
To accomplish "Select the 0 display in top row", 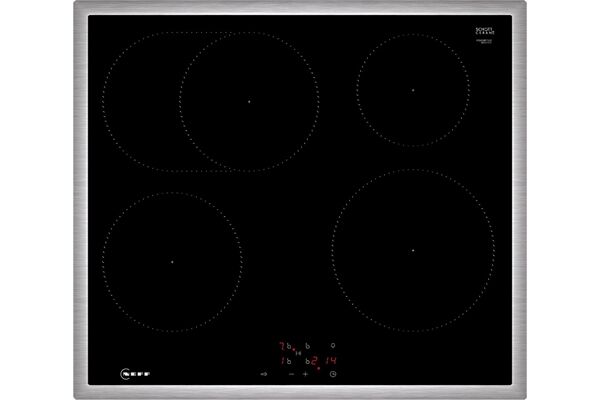I will (332, 345).
